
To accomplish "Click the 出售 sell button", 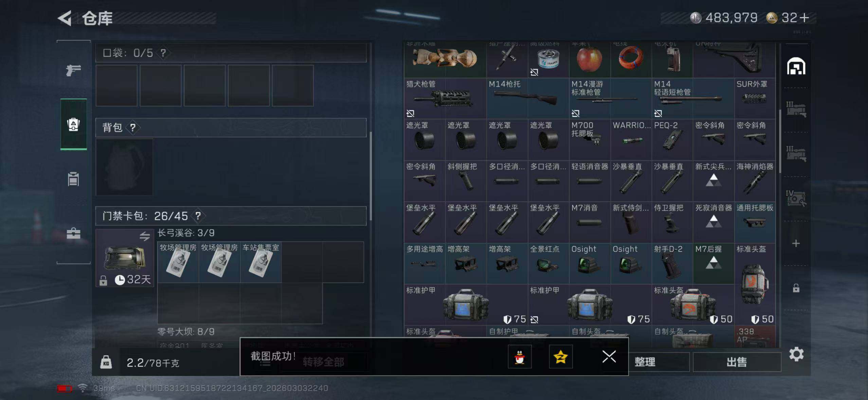I will tap(737, 362).
